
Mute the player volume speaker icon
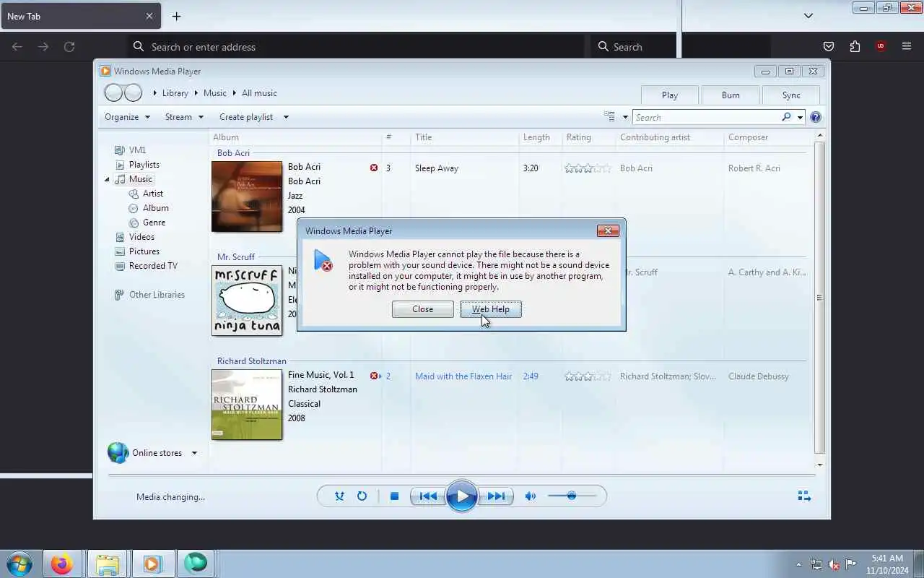click(531, 496)
